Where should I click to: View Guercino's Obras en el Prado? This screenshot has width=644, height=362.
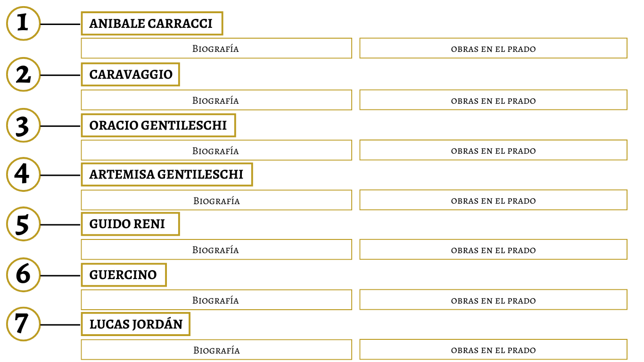click(x=493, y=300)
